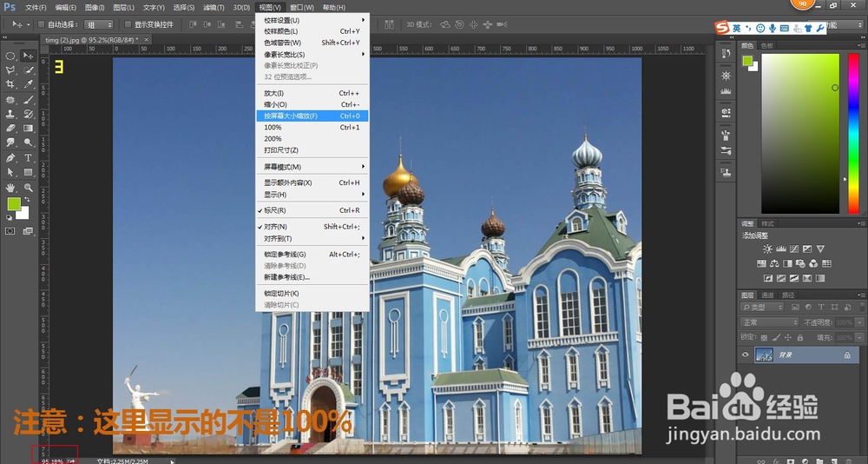
Task: Select the Crop tool
Action: pyautogui.click(x=10, y=84)
